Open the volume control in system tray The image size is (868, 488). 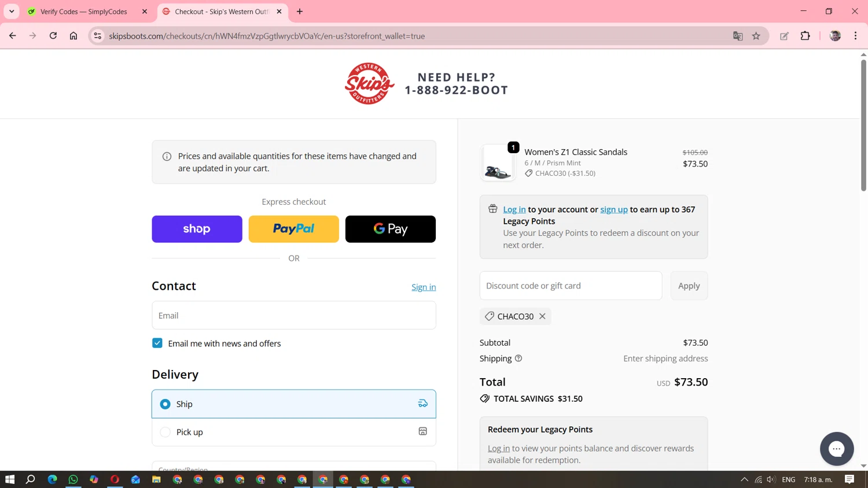click(771, 479)
